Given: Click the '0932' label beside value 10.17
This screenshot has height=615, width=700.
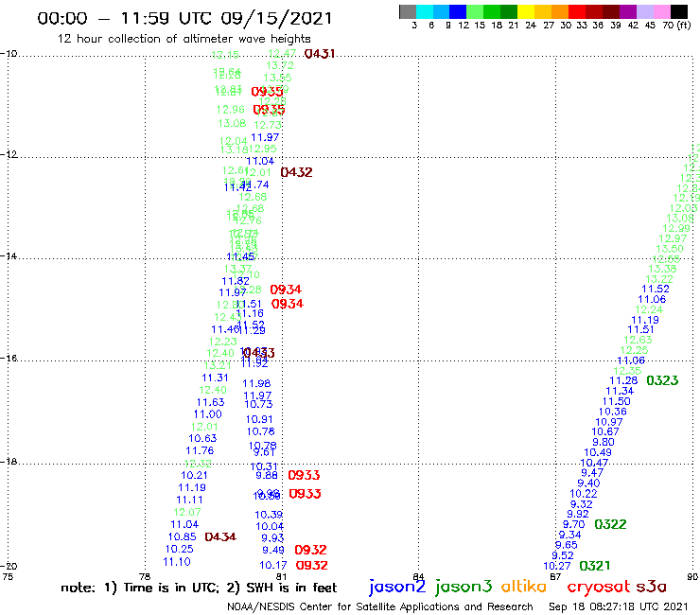Looking at the screenshot, I should tap(312, 566).
